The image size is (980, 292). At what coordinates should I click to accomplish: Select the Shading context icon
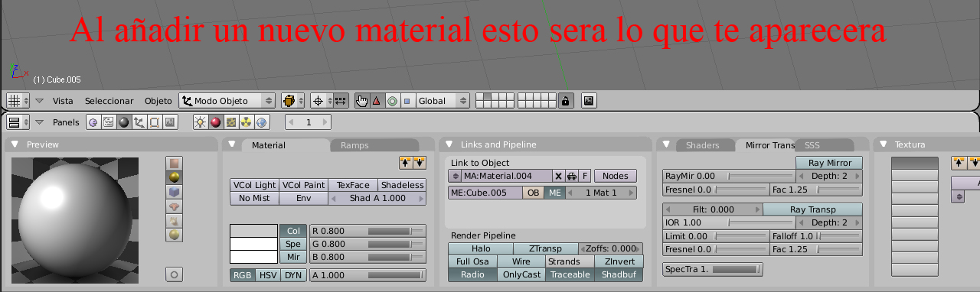(123, 122)
